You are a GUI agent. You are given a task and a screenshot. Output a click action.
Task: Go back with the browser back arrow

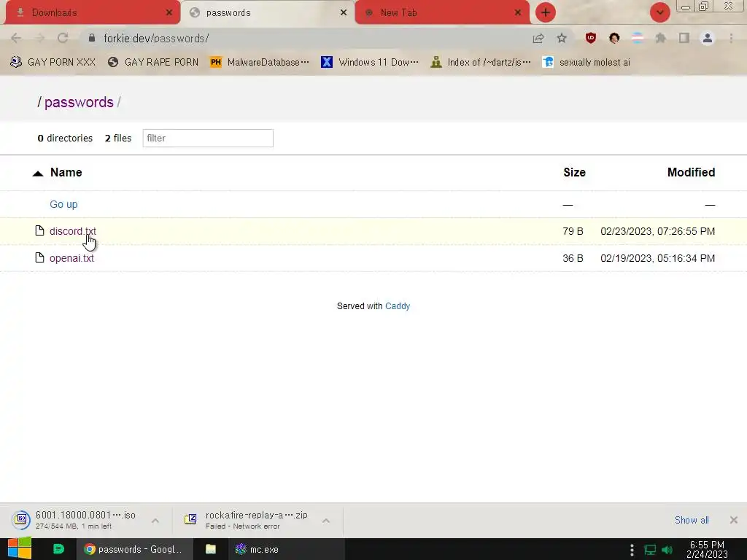16,38
